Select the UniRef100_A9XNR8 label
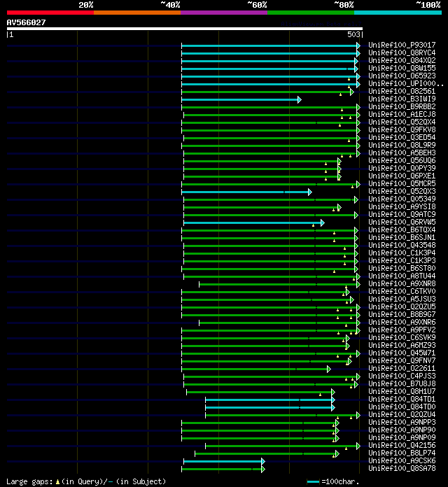448x487 pixels. coord(402,284)
